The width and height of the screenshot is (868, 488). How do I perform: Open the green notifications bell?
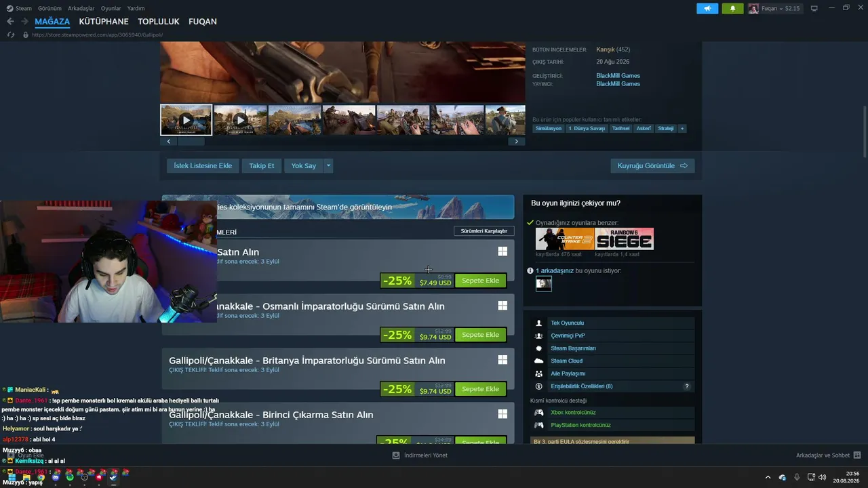732,9
